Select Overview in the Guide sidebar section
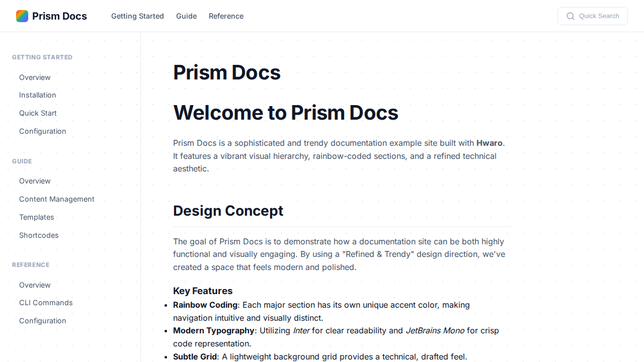644x362 pixels. click(35, 180)
